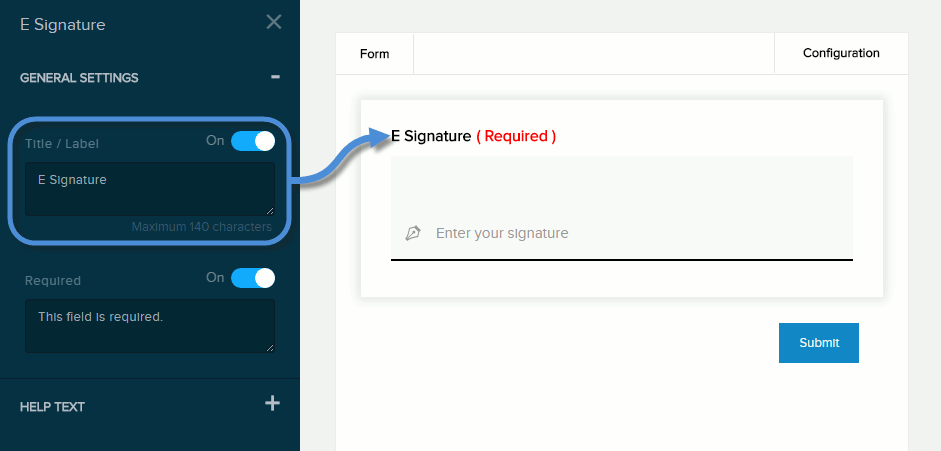Click the 'Enter your signature' field
This screenshot has height=451, width=941.
600,233
